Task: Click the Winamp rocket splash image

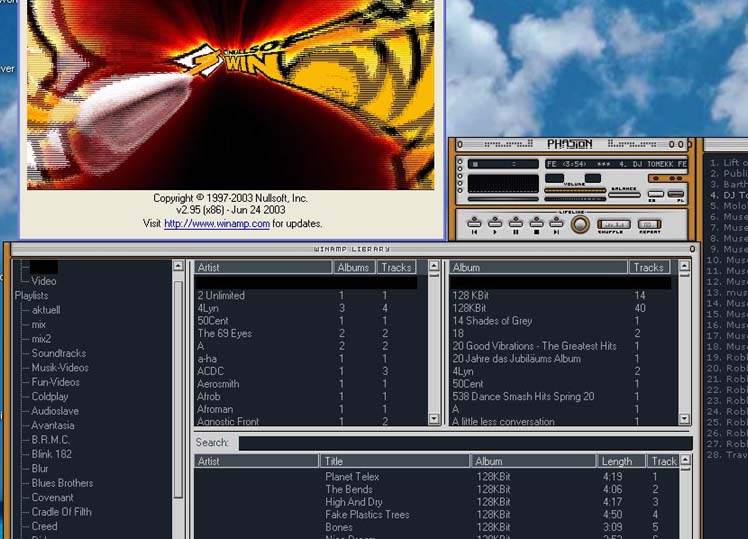Action: pos(230,94)
